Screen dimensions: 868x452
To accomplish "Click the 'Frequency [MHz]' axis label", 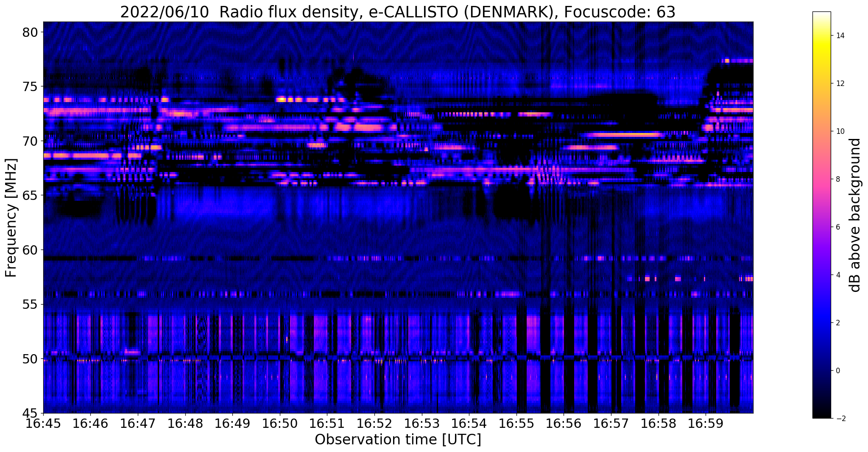I will 11,218.
